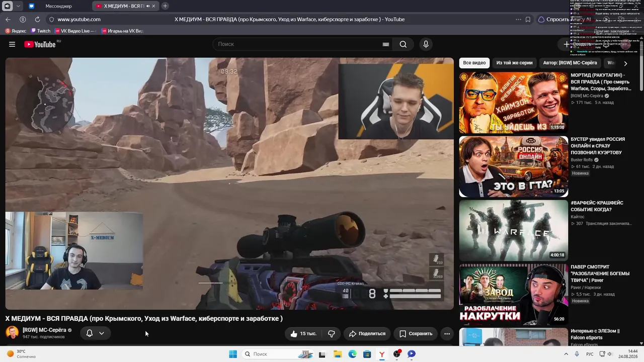The height and width of the screenshot is (362, 644).
Task: Open the БУСТЕР увидел РОССИЯ ОНЛАЙН thumbnail
Action: point(514,167)
